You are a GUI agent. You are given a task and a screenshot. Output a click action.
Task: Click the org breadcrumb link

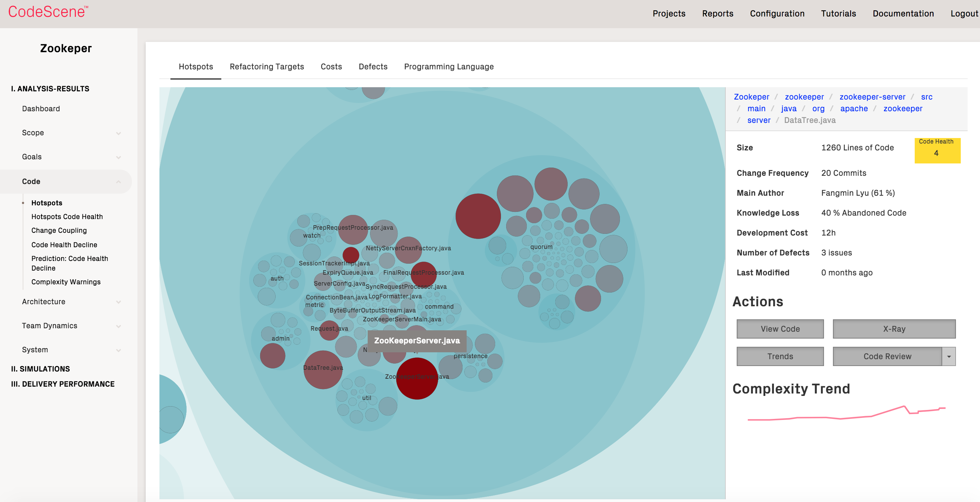818,109
